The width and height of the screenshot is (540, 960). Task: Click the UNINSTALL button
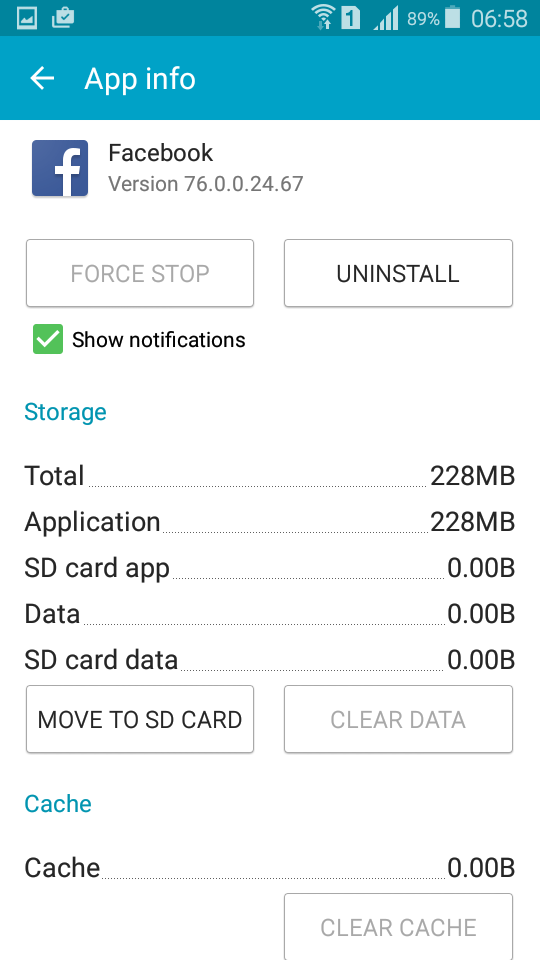(x=398, y=273)
